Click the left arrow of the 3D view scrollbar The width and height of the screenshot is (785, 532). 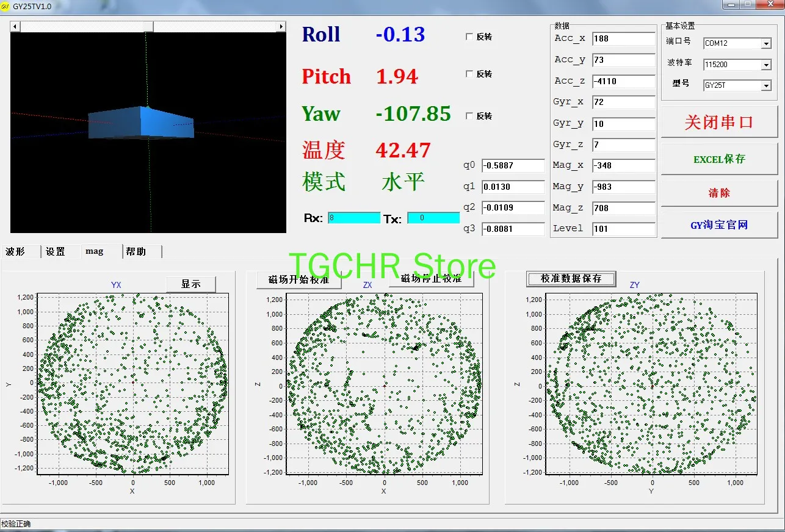(x=15, y=27)
